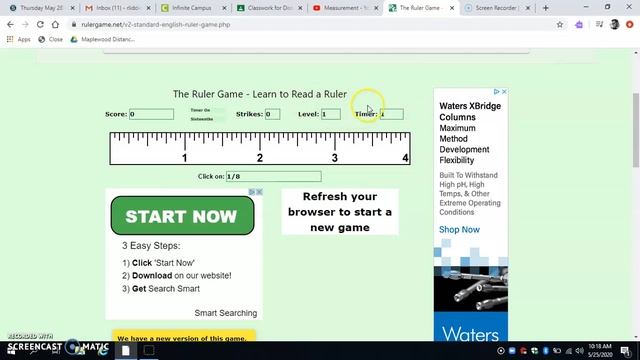Click the 3 inch mark on ruler
The height and width of the screenshot is (360, 640).
coord(335,141)
